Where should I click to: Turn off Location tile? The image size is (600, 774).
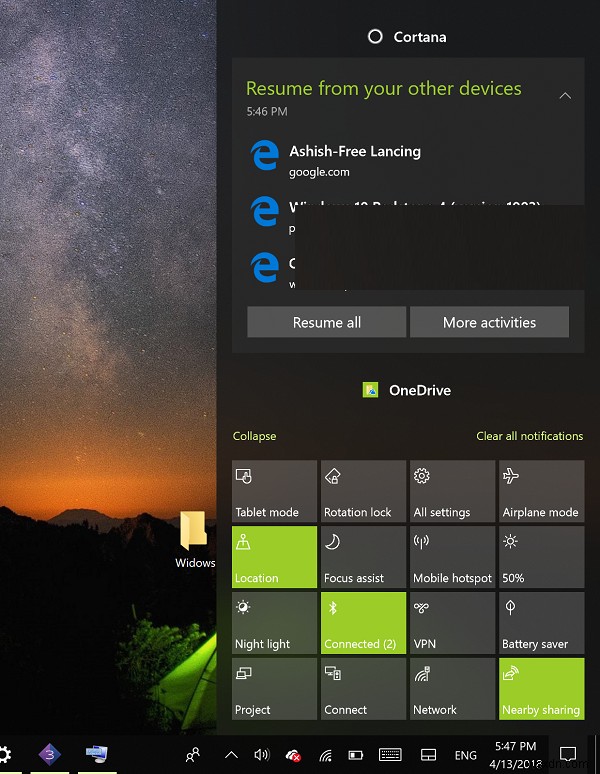pyautogui.click(x=274, y=557)
